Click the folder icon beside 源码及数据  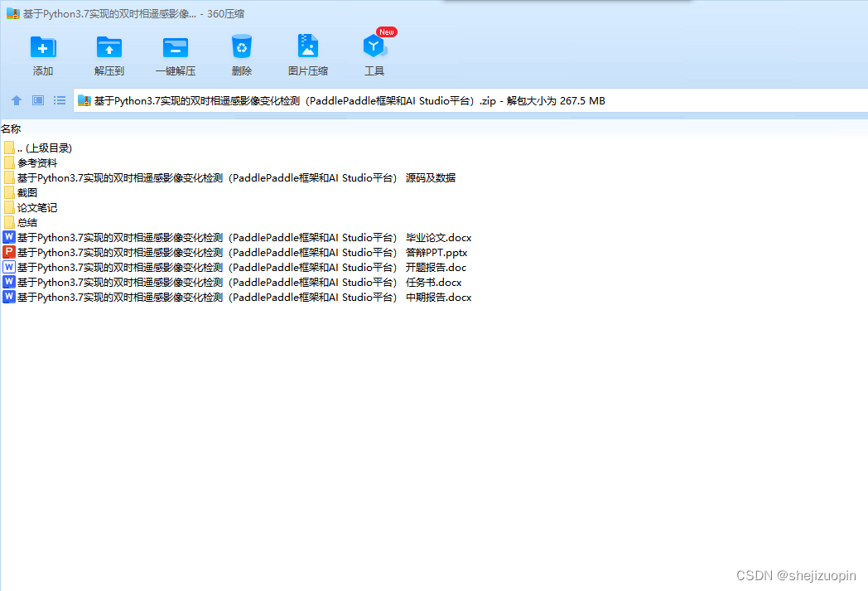(x=9, y=178)
